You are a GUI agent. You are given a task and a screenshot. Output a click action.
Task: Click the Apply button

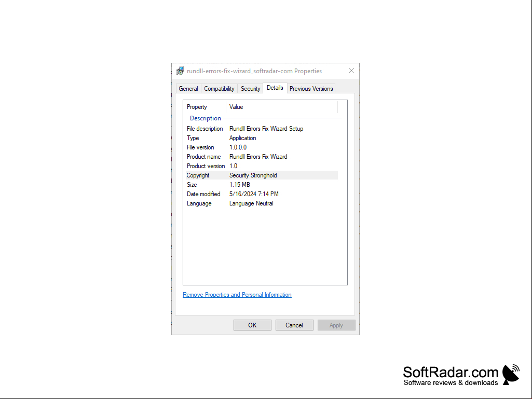[336, 325]
